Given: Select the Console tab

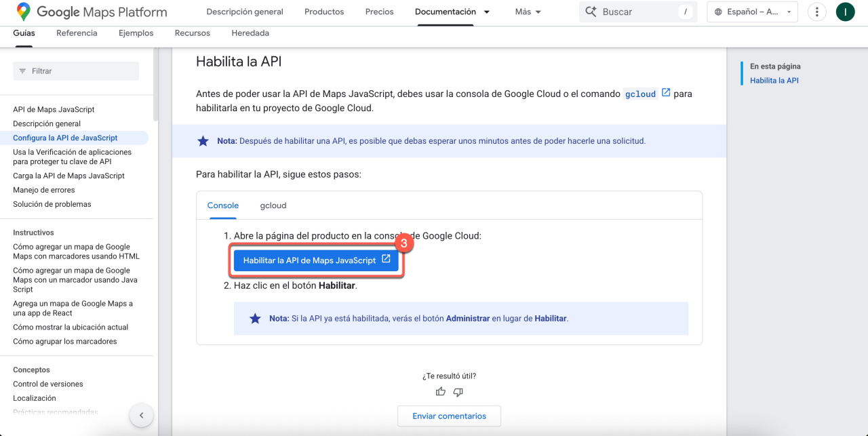Looking at the screenshot, I should coord(223,205).
